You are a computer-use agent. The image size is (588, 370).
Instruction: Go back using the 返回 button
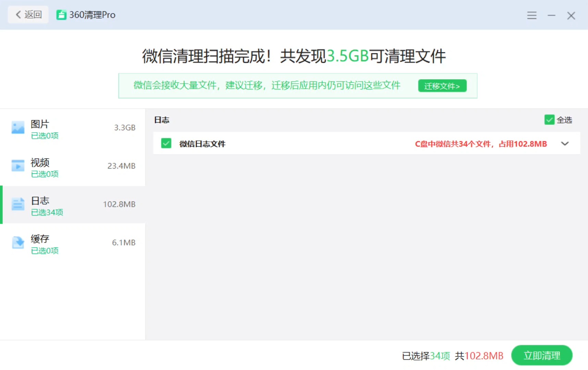[x=28, y=15]
